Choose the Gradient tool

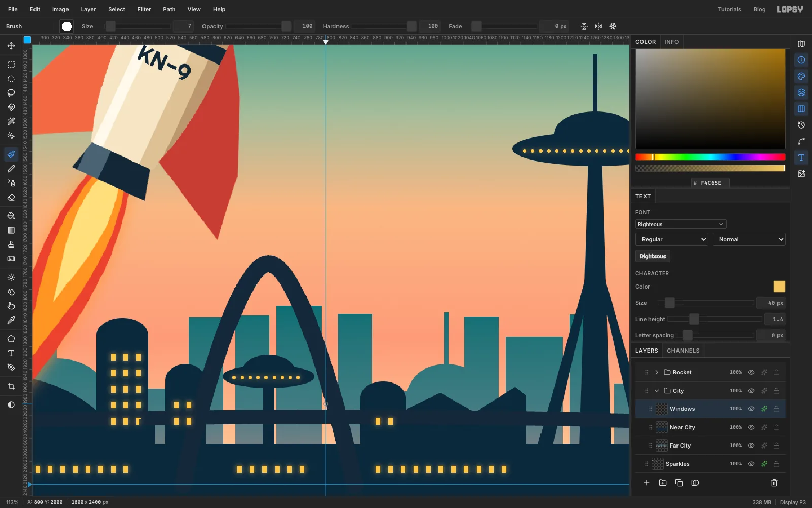[11, 230]
